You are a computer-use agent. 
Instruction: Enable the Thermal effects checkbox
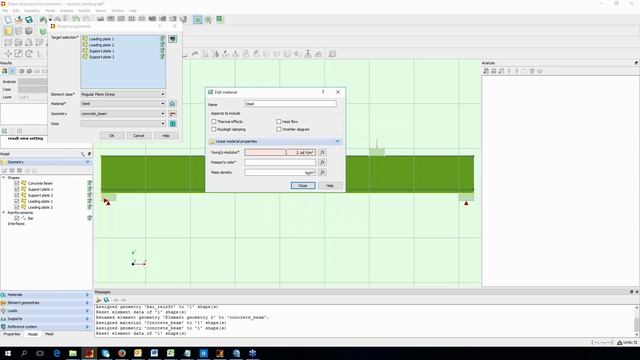213,122
